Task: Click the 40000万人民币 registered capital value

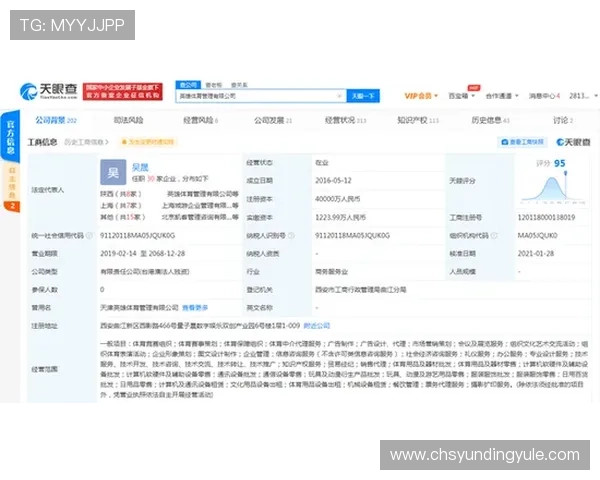Action: coord(338,199)
